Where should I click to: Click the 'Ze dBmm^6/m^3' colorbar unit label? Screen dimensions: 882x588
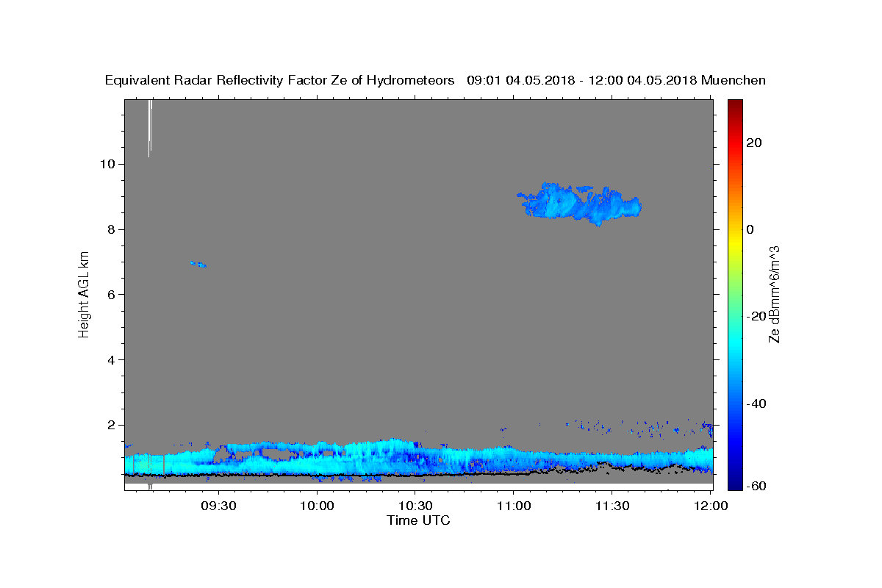(774, 294)
